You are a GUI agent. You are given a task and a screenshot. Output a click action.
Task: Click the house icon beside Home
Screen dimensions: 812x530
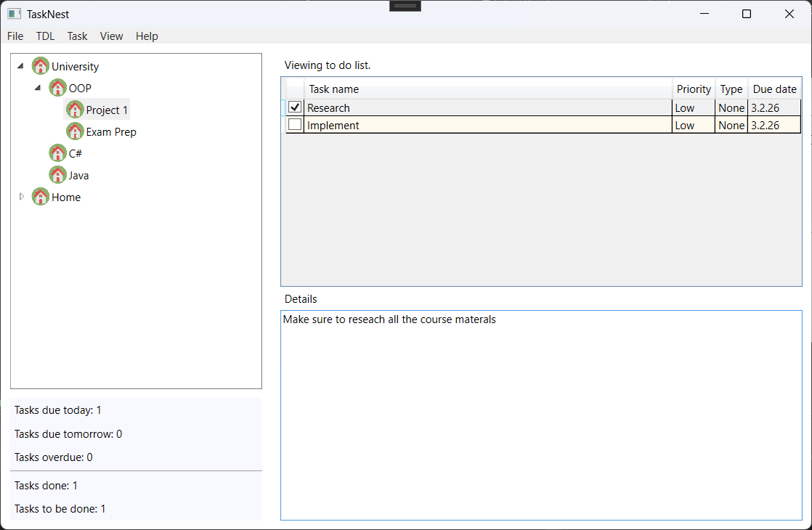[x=41, y=197]
